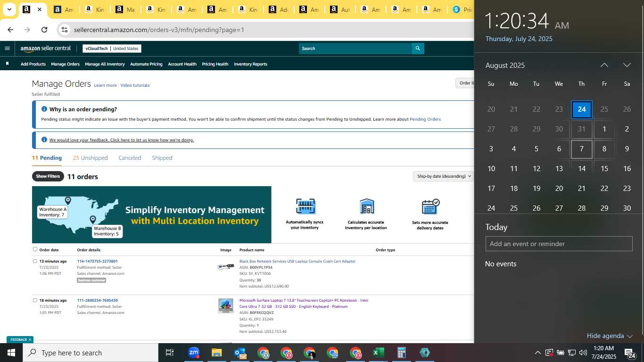Close the active Amazon browser tab
This screenshot has width=644, height=362.
click(x=40, y=9)
